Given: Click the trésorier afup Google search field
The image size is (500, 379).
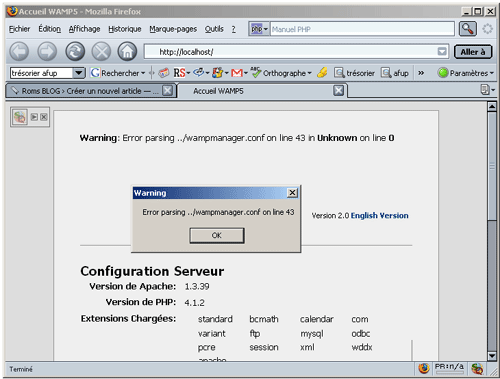Looking at the screenshot, I should pos(42,73).
